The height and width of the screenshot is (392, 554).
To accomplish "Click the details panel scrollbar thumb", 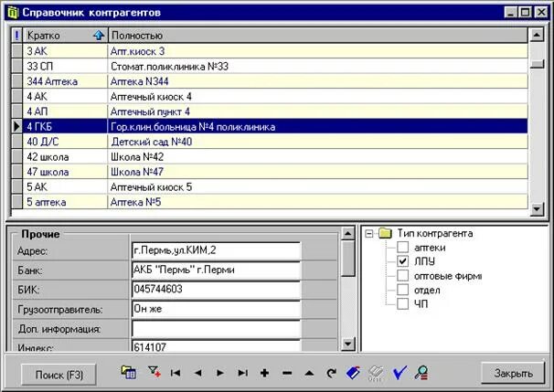I will [x=348, y=259].
